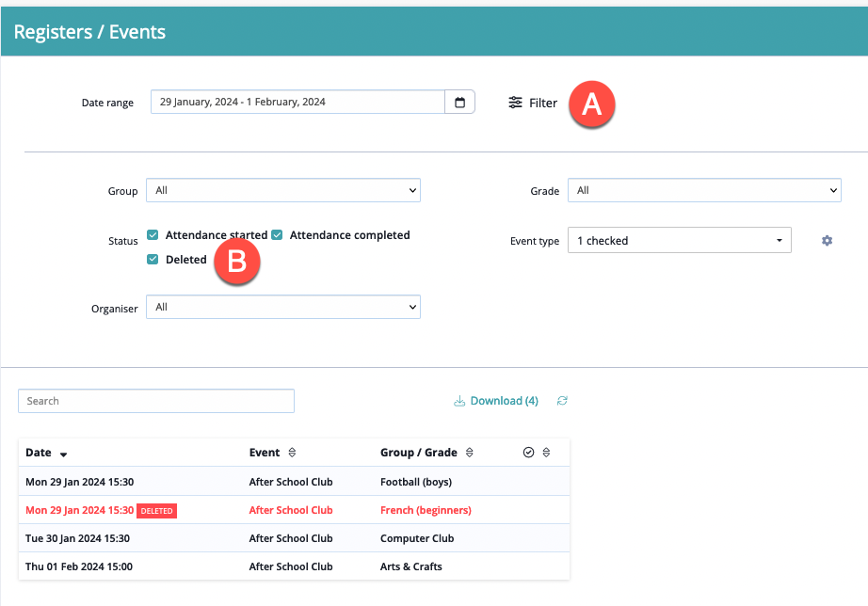This screenshot has width=868, height=606.
Task: Click the Download (4) link
Action: tap(496, 401)
